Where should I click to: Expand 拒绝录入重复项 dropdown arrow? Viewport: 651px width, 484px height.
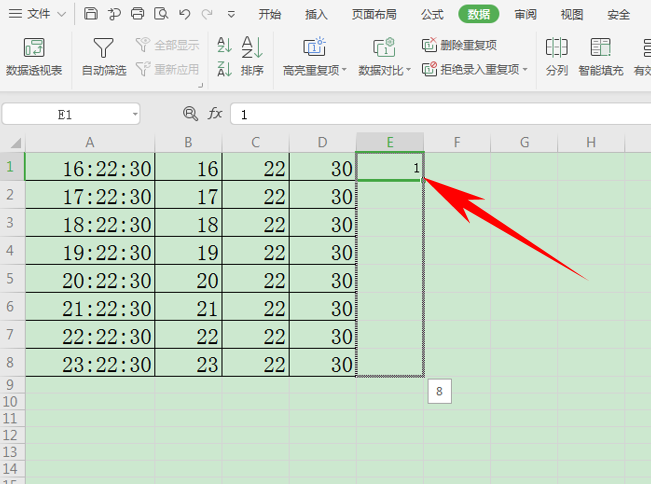pos(525,69)
